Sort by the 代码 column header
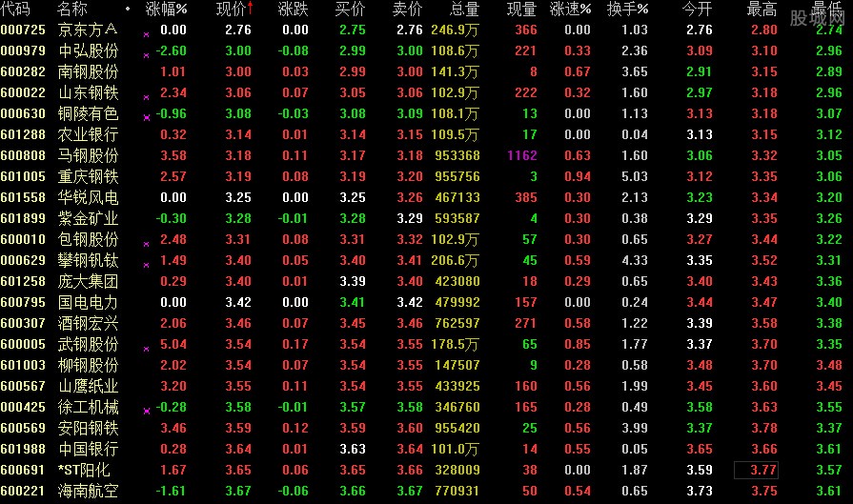Viewport: 853px width, 504px height. click(x=15, y=9)
